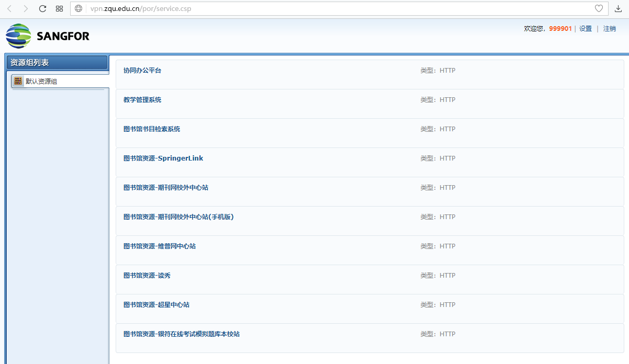This screenshot has width=629, height=364.
Task: Click the SANGFOR logo
Action: pos(48,36)
